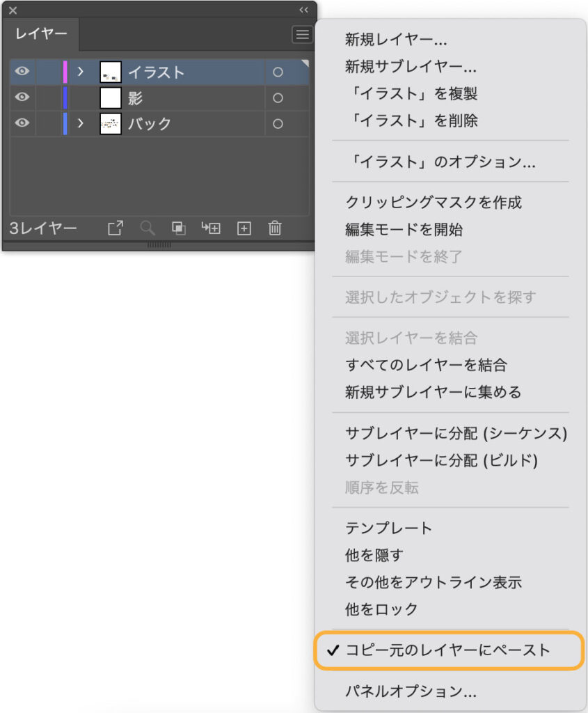This screenshot has width=588, height=713.
Task: Click the target circle of バック layer
Action: pos(278,124)
